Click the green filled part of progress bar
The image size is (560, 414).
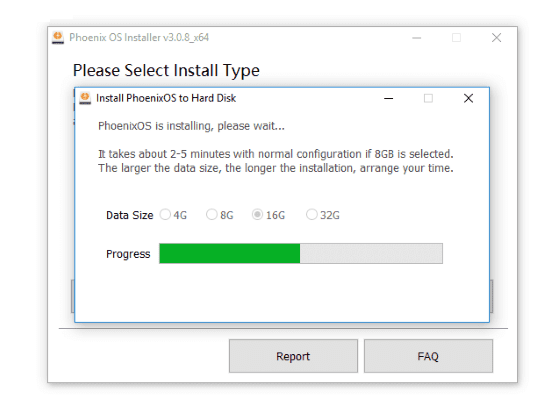[230, 254]
